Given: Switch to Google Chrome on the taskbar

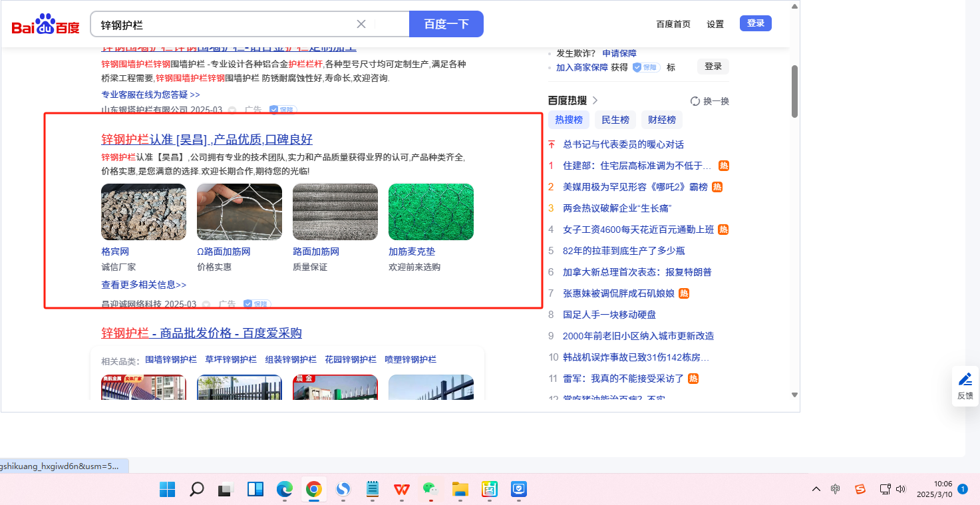Looking at the screenshot, I should [314, 490].
